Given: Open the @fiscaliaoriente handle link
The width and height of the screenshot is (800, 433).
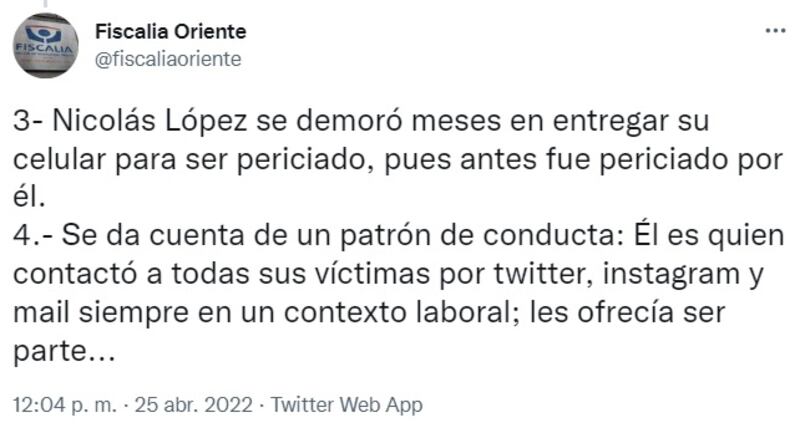Looking at the screenshot, I should pos(168,59).
